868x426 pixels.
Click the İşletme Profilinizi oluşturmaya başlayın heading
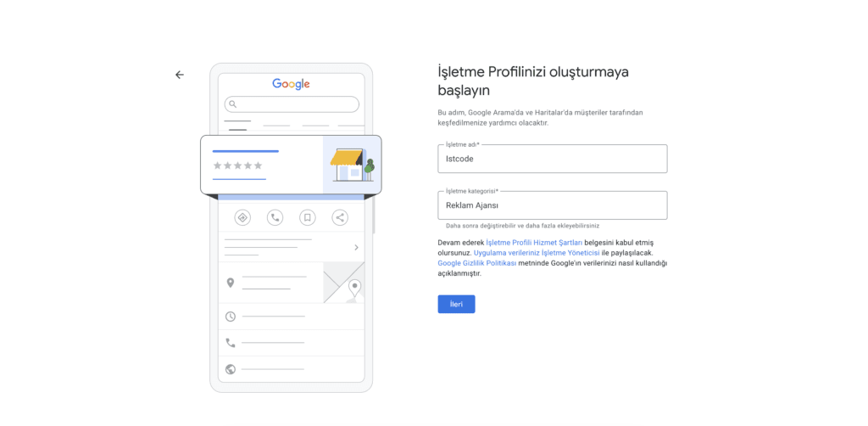533,81
